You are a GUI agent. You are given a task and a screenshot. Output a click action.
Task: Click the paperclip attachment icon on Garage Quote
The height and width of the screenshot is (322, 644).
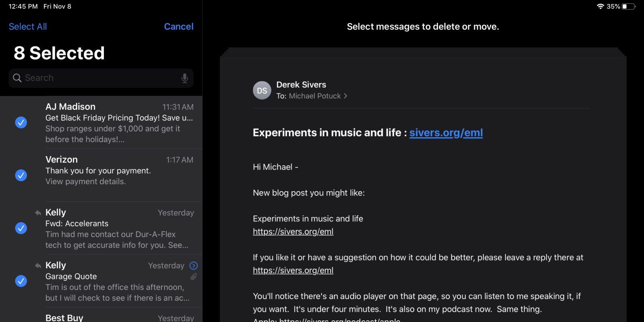[194, 277]
